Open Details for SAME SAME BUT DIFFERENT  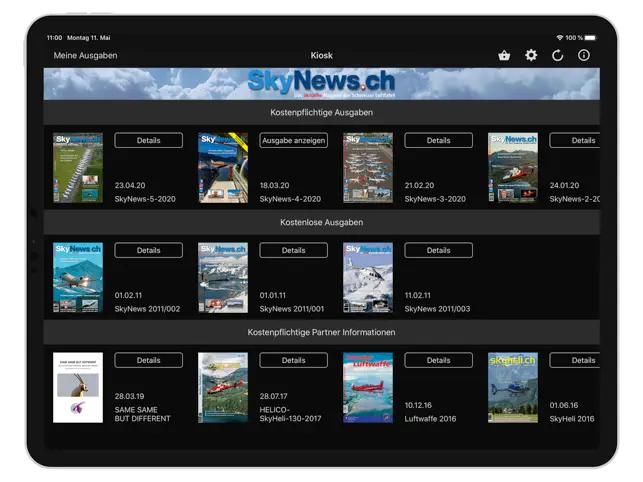click(x=148, y=360)
